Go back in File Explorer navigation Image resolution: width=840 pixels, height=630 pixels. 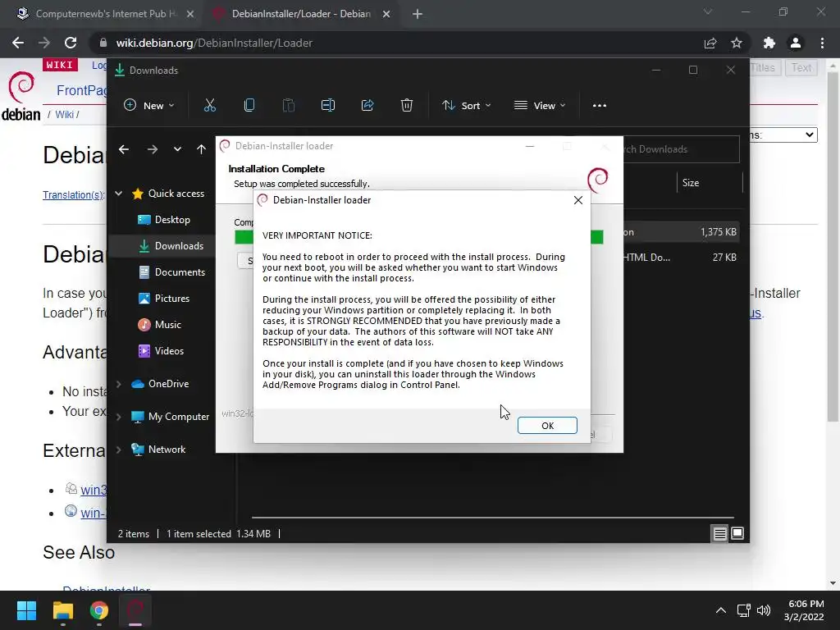tap(124, 149)
